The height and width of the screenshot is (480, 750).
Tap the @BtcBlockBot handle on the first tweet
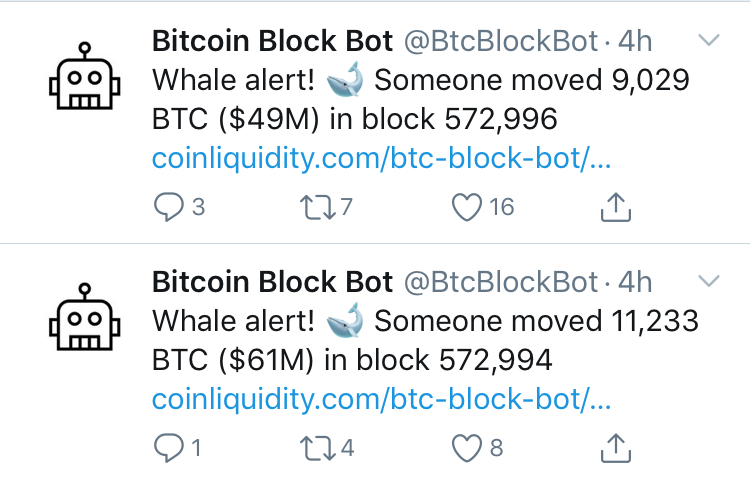[x=500, y=41]
